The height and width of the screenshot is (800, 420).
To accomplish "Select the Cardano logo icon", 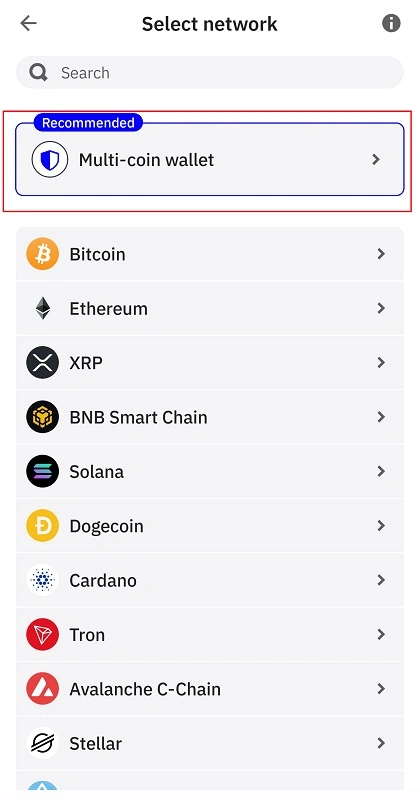I will (42, 580).
